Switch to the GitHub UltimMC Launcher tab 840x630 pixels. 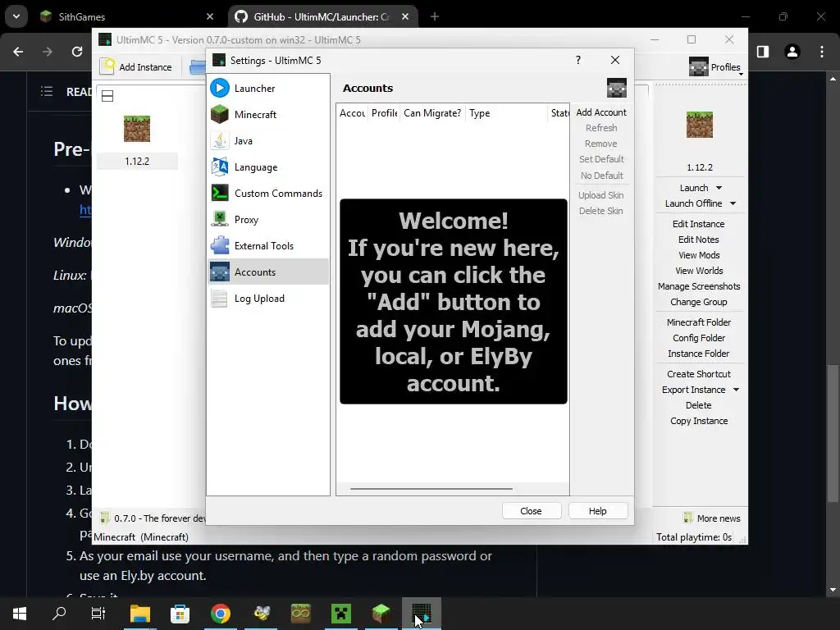click(321, 16)
